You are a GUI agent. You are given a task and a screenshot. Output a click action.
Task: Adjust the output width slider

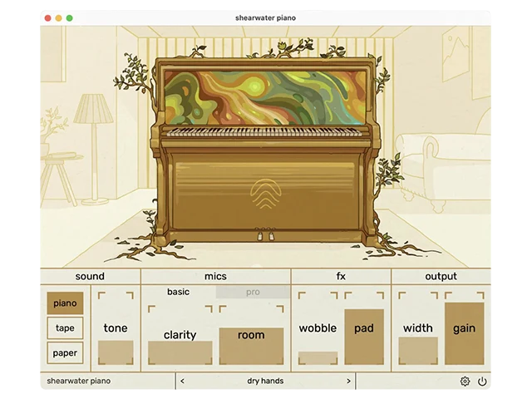tap(418, 328)
